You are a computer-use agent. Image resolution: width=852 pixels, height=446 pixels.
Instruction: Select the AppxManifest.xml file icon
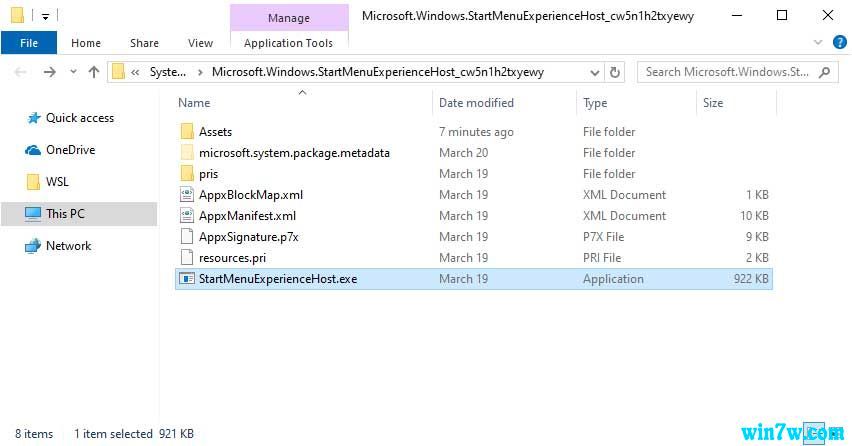[187, 216]
